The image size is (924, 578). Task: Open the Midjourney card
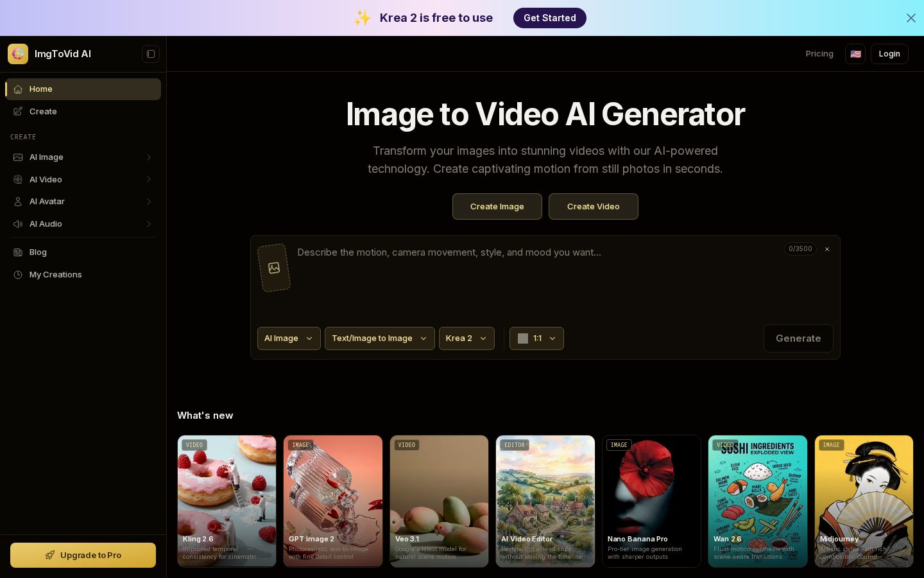[864, 501]
